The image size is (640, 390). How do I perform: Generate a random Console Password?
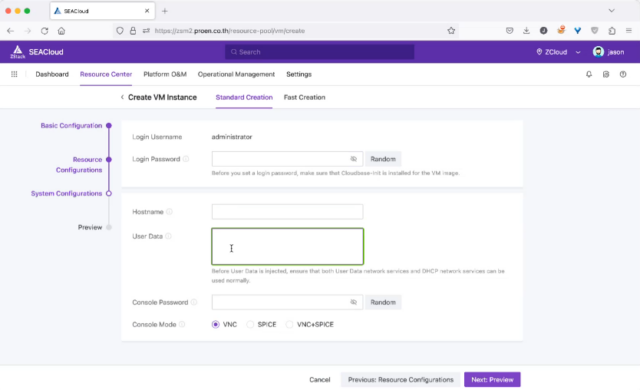click(x=383, y=302)
